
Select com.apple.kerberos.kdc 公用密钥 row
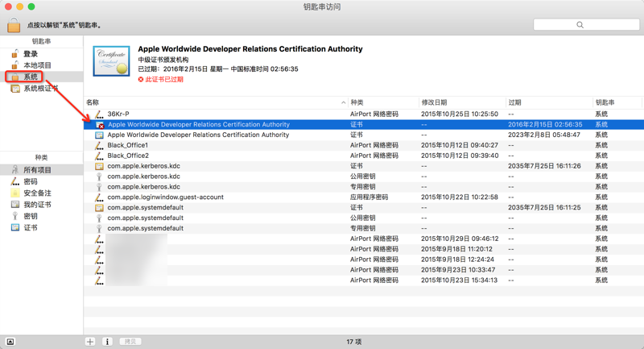point(364,177)
